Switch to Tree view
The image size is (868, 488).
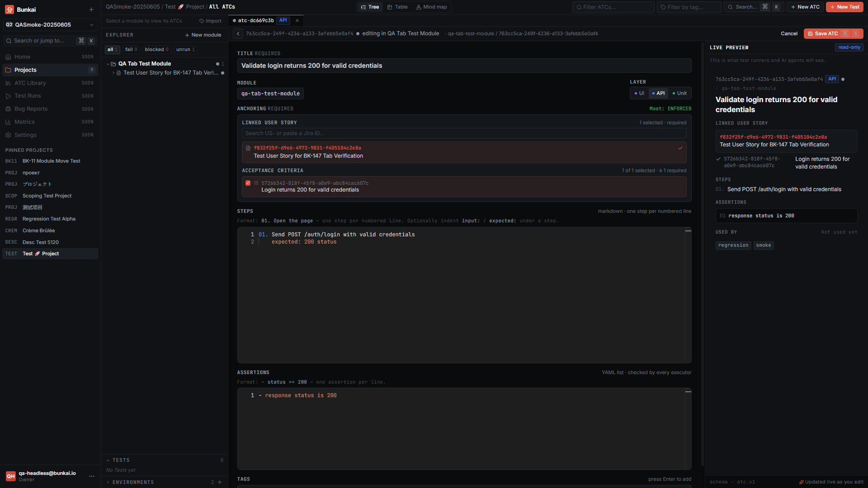coord(370,7)
